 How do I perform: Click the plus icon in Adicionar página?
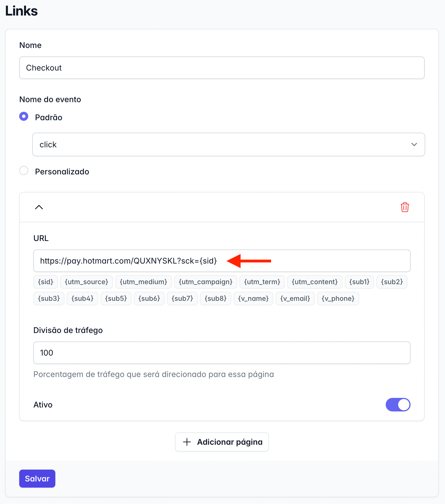187,442
